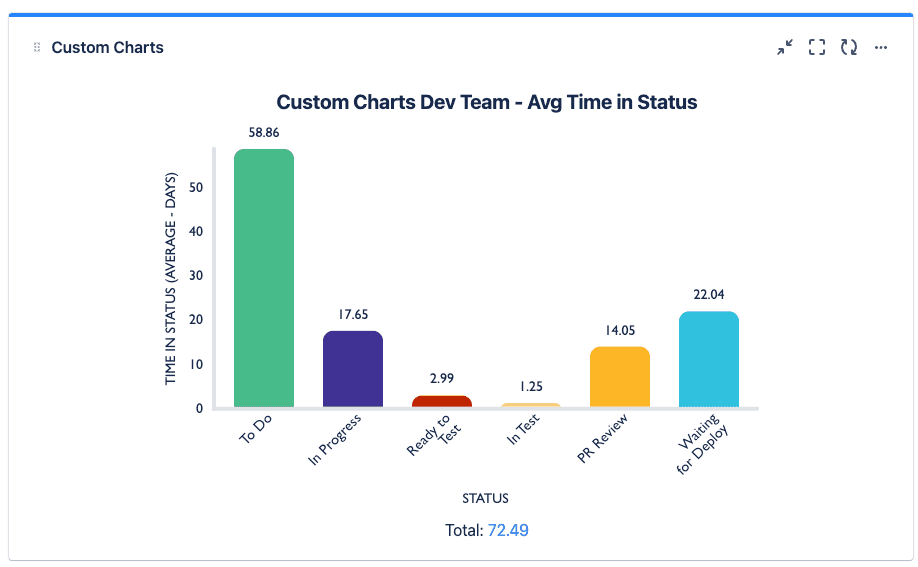Screen dimensions: 918x567
Task: Click the 17.65 value label
Action: point(353,314)
